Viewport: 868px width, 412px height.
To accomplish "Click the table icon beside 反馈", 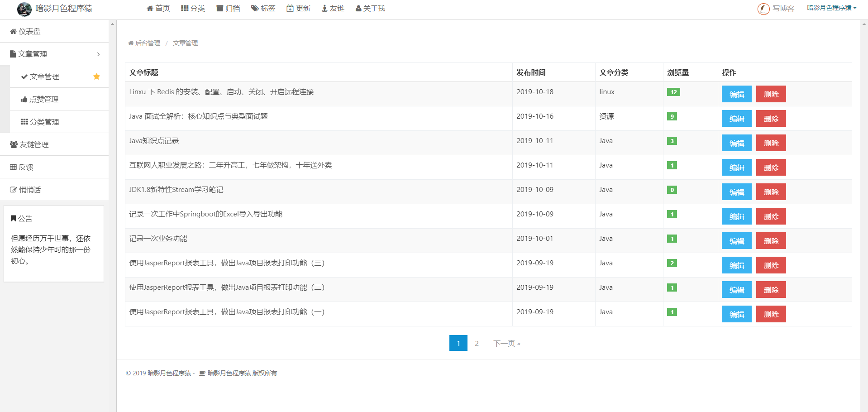I will (x=12, y=167).
